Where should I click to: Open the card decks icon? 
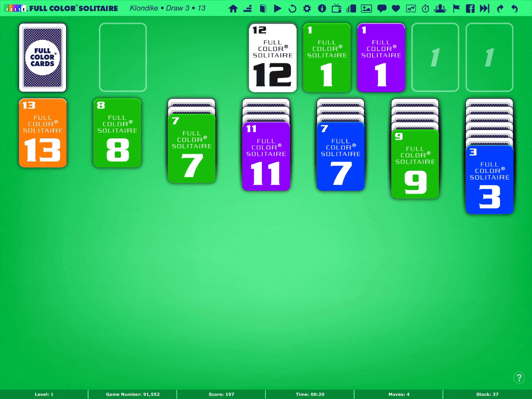coord(352,8)
